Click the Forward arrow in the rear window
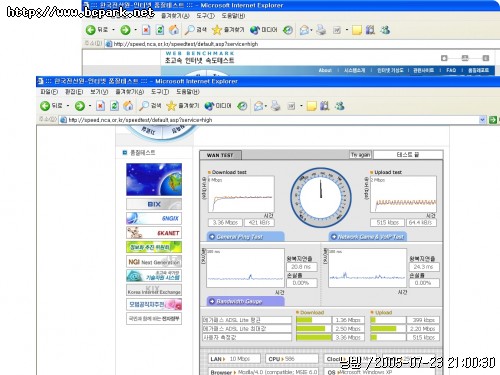The width and height of the screenshot is (500, 375). [x=125, y=30]
